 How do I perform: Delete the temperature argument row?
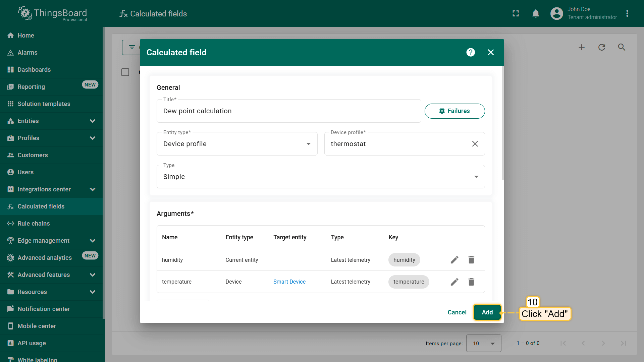(x=471, y=282)
